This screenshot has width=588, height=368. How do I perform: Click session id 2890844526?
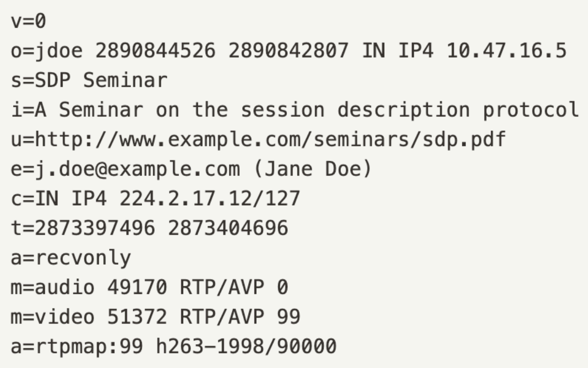click(x=156, y=50)
